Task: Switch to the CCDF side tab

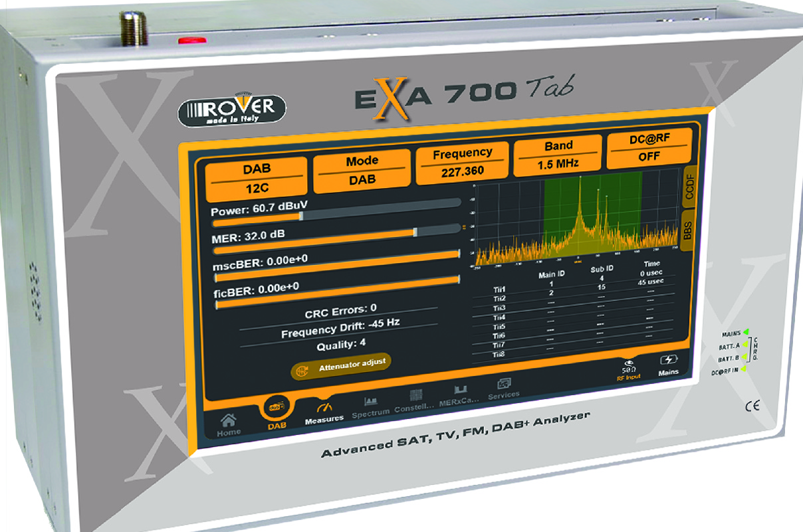Action: 688,187
